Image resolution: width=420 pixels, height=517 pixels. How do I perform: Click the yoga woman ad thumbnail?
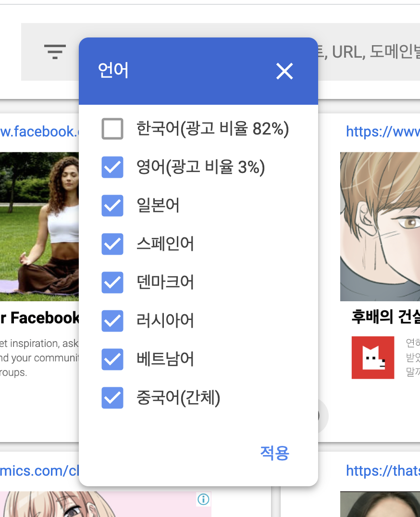[39, 226]
